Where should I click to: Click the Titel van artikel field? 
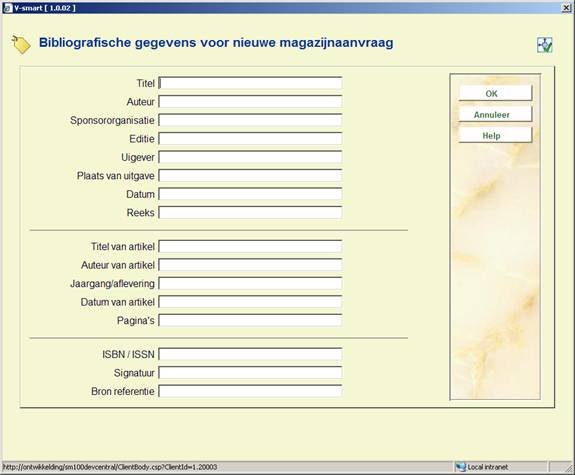pyautogui.click(x=250, y=246)
